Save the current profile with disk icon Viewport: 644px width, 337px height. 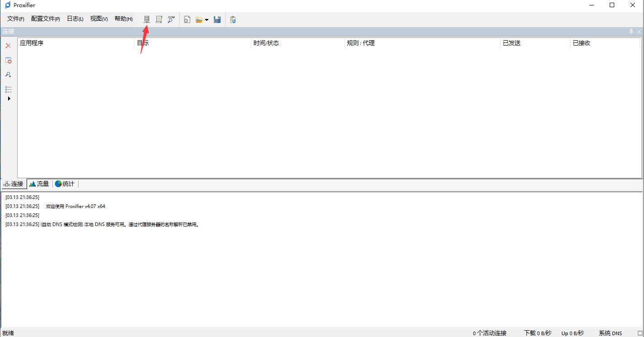click(x=217, y=19)
